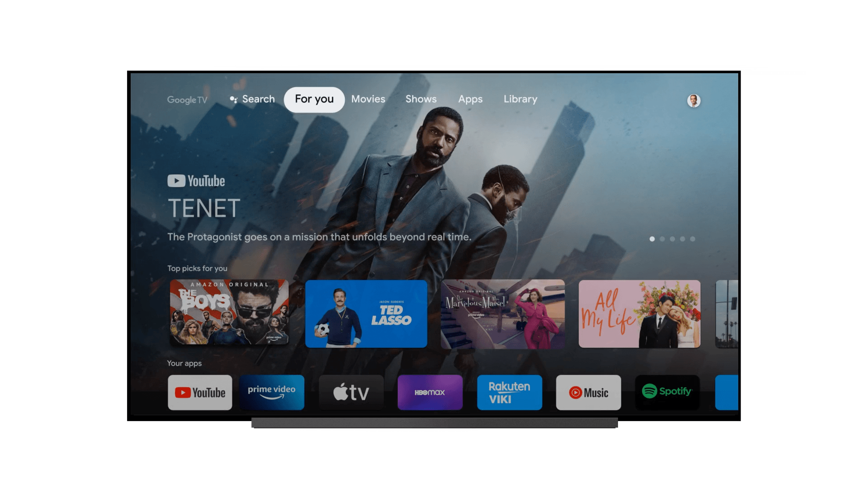Select the Movies tab
The image size is (868, 488).
click(368, 99)
